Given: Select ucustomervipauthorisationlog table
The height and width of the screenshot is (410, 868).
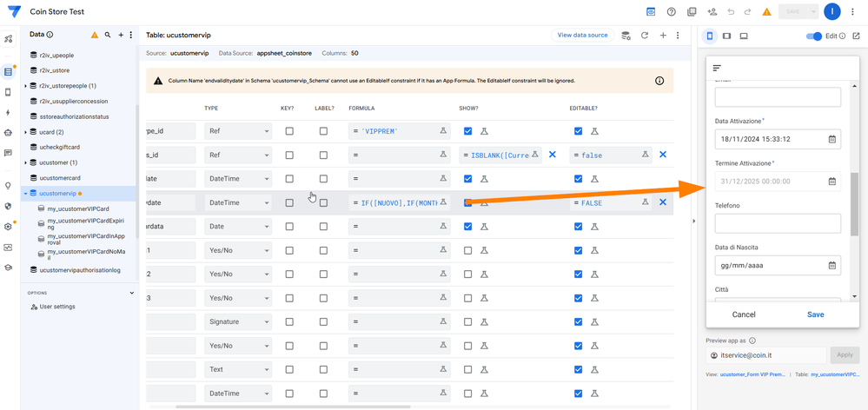Looking at the screenshot, I should click(80, 270).
